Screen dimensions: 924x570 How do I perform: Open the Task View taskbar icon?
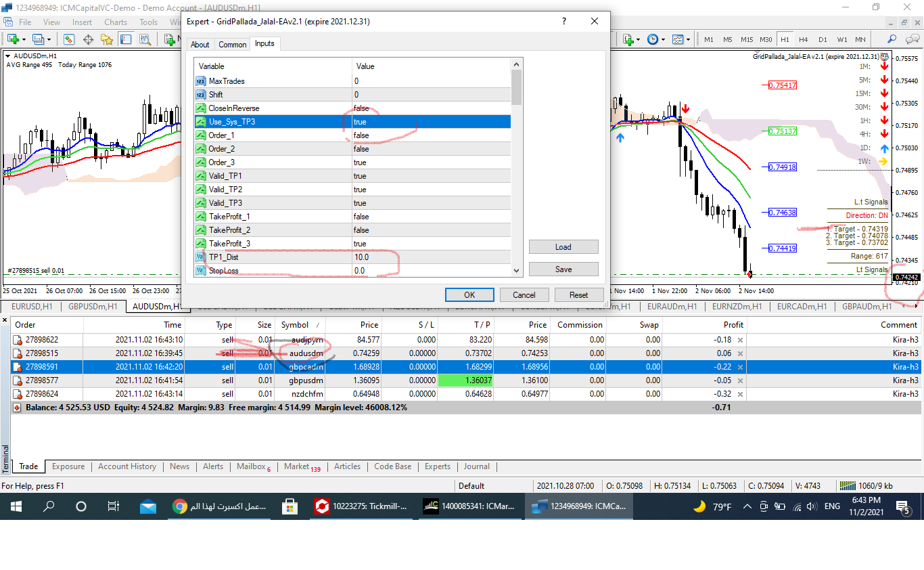pos(113,506)
